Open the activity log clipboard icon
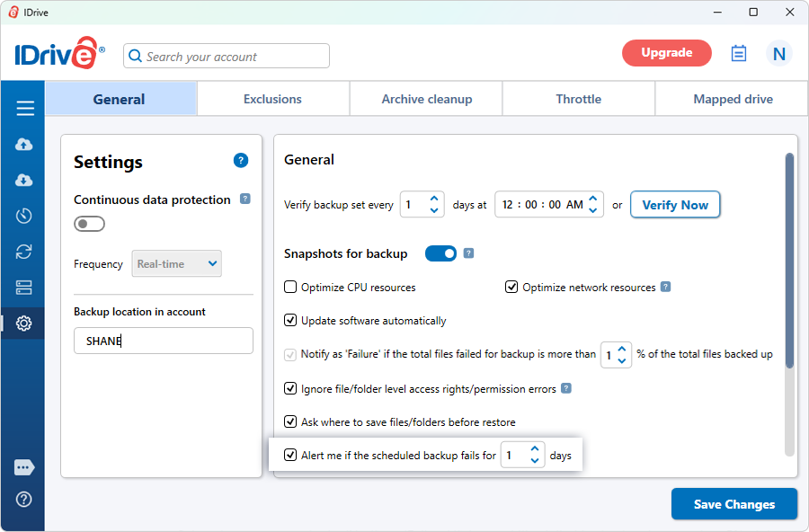809x532 pixels. tap(738, 54)
